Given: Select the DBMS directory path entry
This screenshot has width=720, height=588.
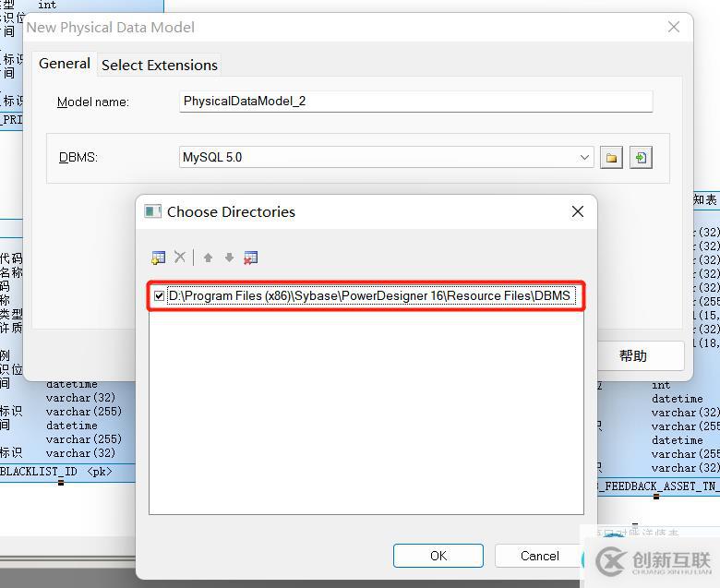Looking at the screenshot, I should click(369, 296).
